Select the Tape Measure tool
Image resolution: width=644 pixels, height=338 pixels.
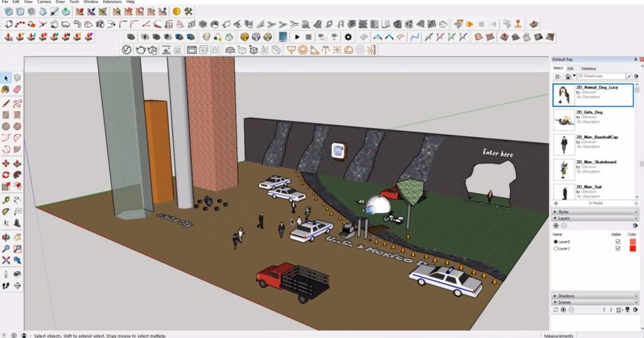pyautogui.click(x=6, y=200)
